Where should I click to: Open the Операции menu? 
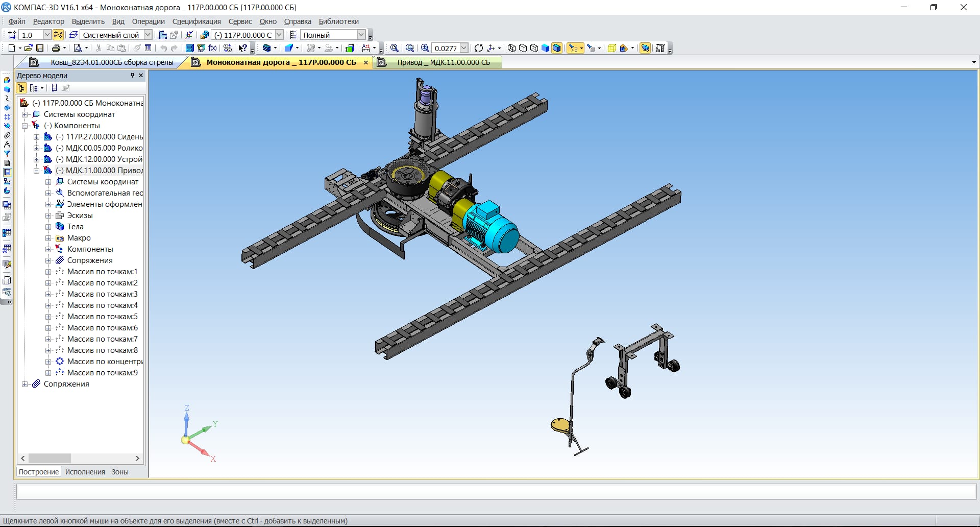[x=148, y=21]
